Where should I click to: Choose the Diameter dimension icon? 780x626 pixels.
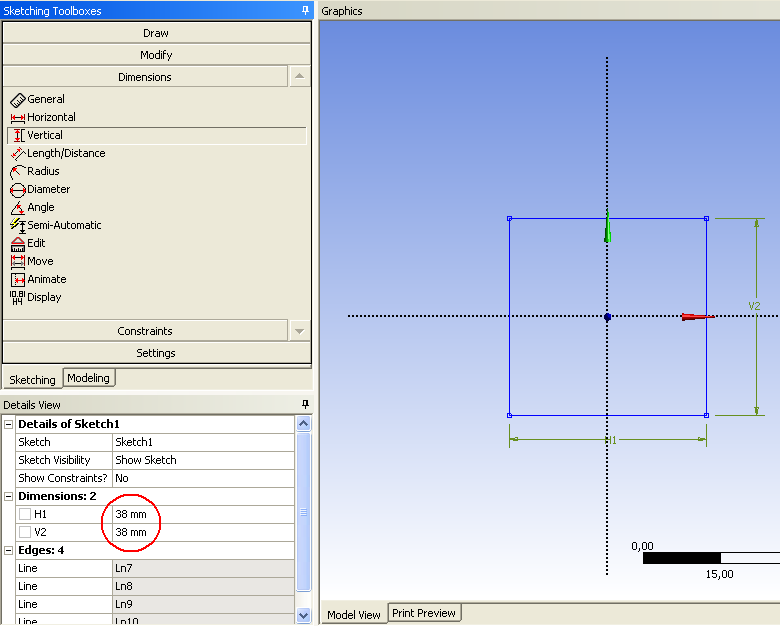point(17,190)
